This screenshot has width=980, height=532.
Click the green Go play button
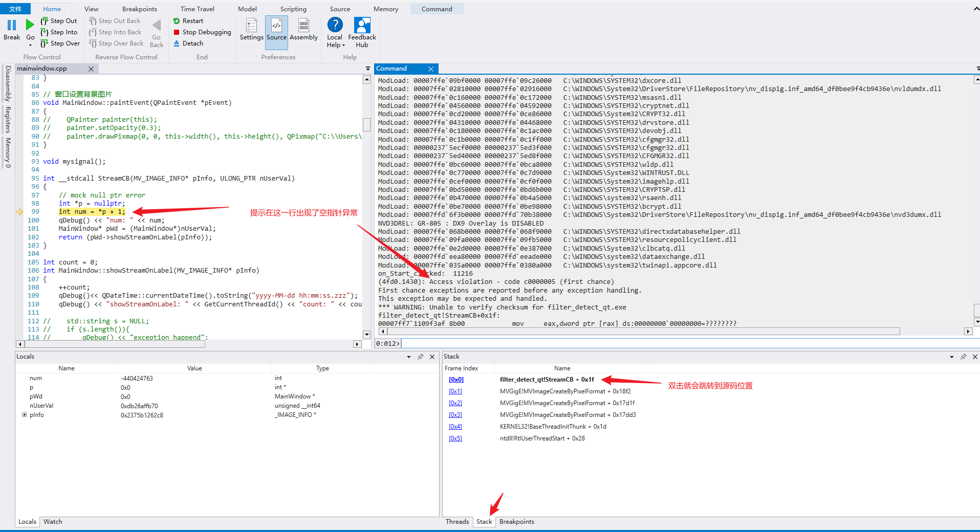pyautogui.click(x=30, y=25)
